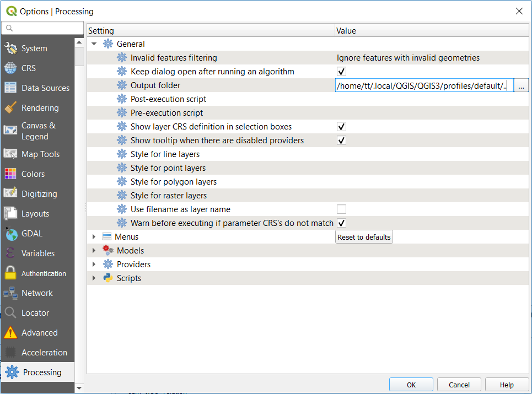532x394 pixels.
Task: Open the System settings icon in sidebar
Action: pyautogui.click(x=11, y=48)
